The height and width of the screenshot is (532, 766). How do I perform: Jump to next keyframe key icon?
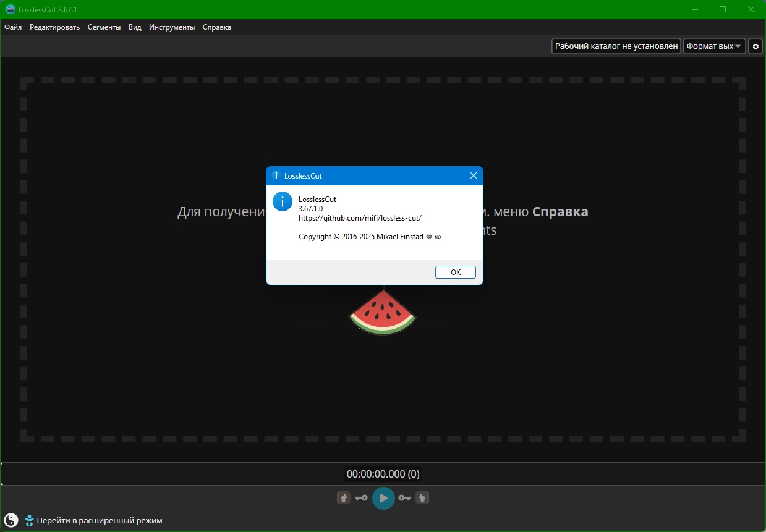click(404, 497)
